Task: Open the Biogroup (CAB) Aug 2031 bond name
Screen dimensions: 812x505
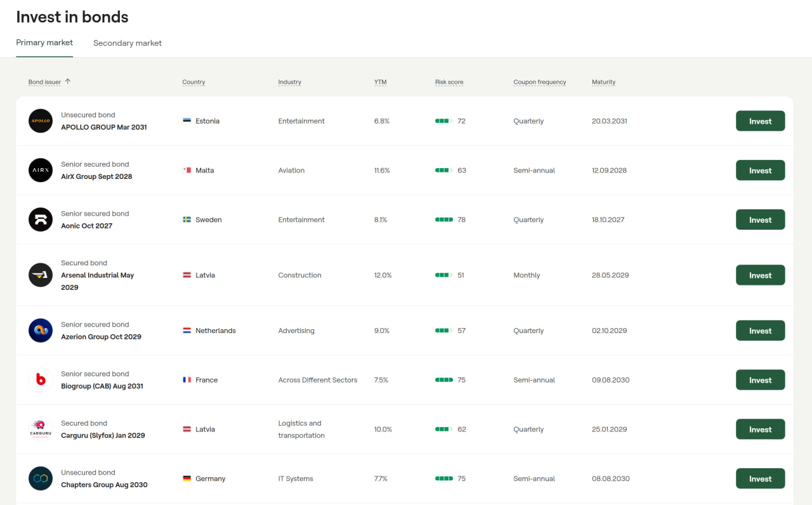Action: [102, 386]
